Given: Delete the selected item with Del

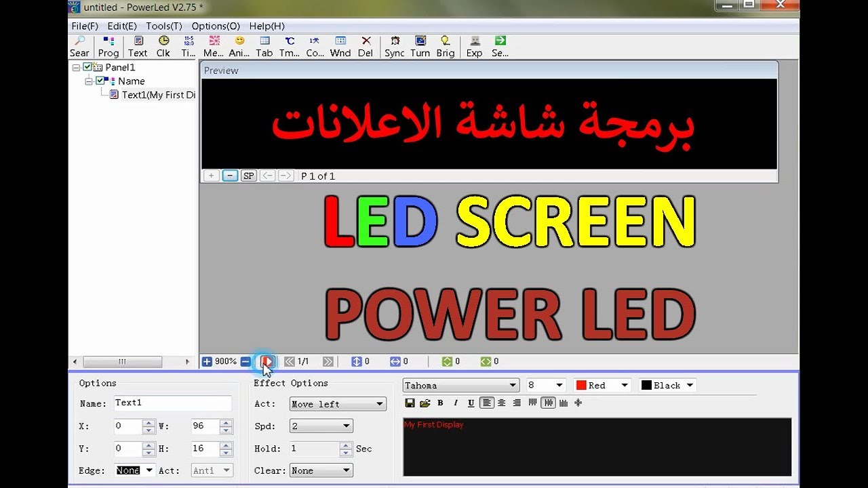Looking at the screenshot, I should click(x=366, y=47).
